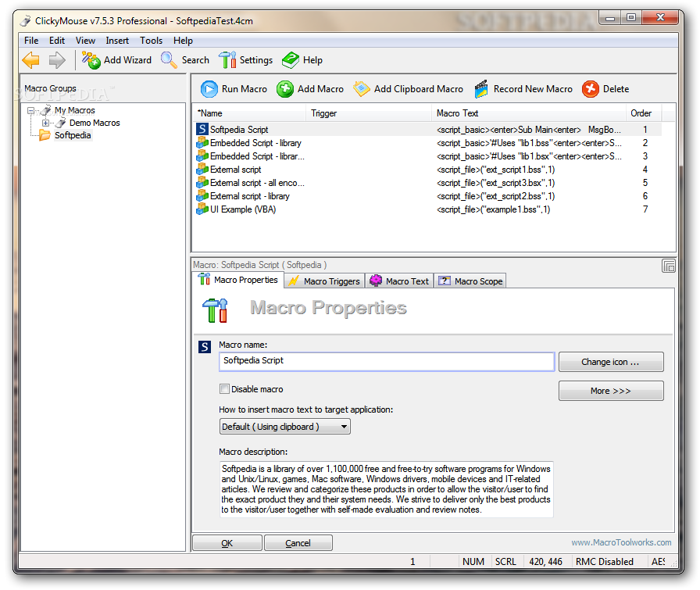This screenshot has width=700, height=590.
Task: Switch to the Macro Scope tab
Action: 470,281
